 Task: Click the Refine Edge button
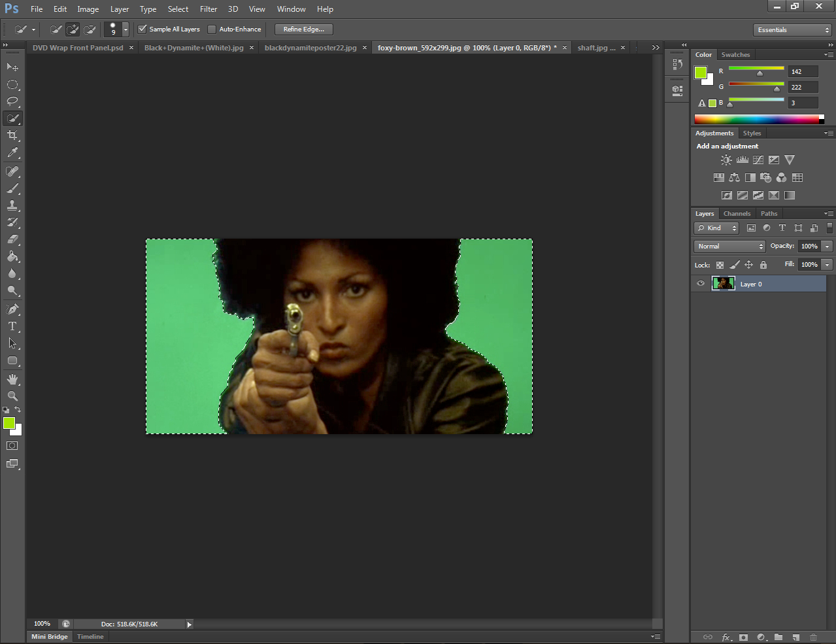click(x=304, y=29)
